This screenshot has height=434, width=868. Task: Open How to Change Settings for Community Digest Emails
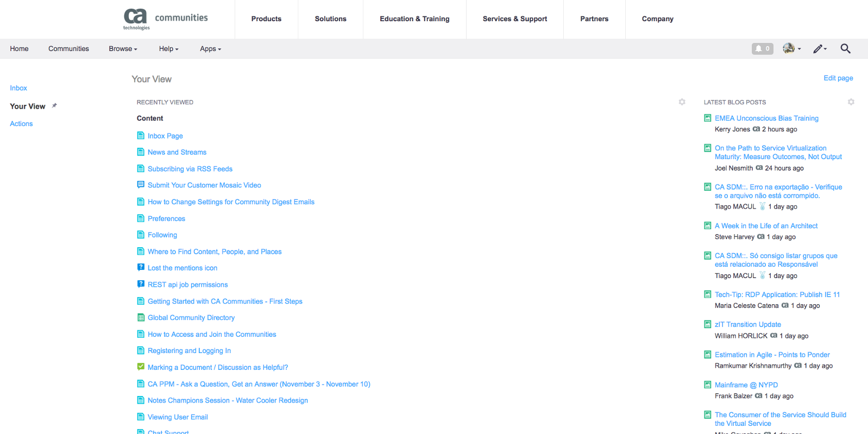pos(231,202)
